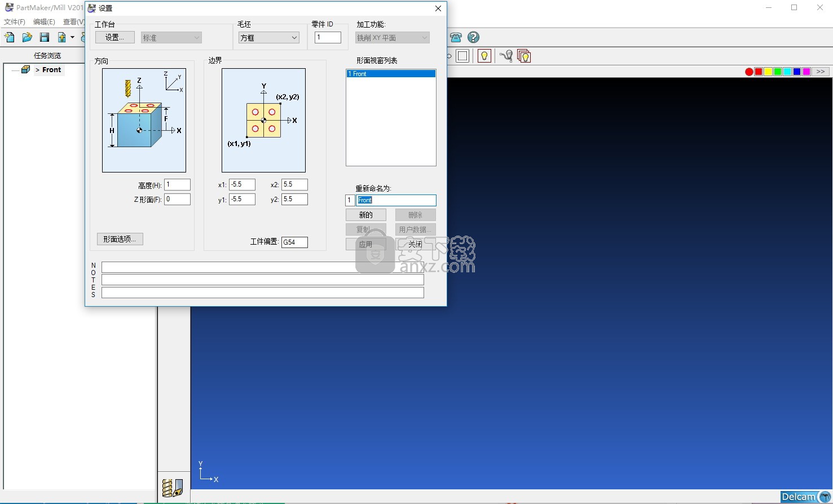
Task: Expand more colors with >> button
Action: tap(821, 72)
